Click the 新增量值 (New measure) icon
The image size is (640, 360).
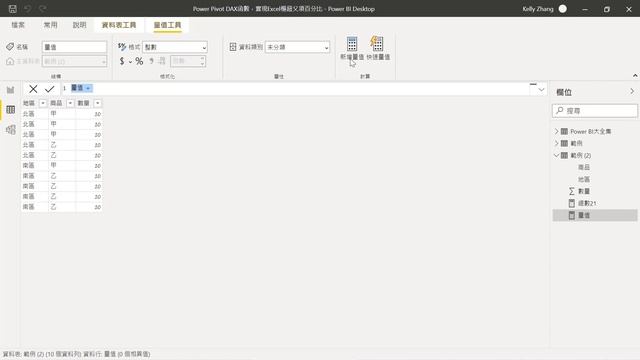[x=352, y=44]
